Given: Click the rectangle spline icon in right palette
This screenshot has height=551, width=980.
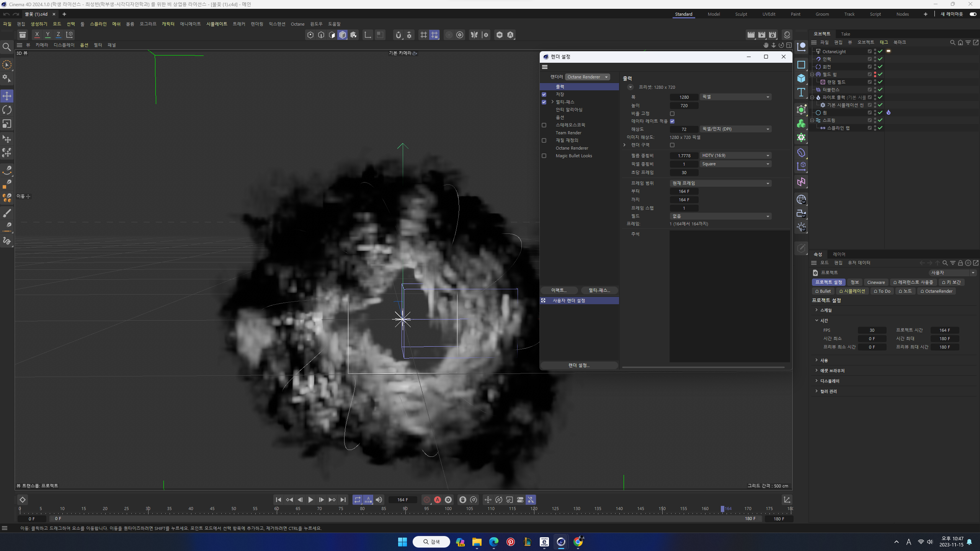Looking at the screenshot, I should pyautogui.click(x=801, y=65).
